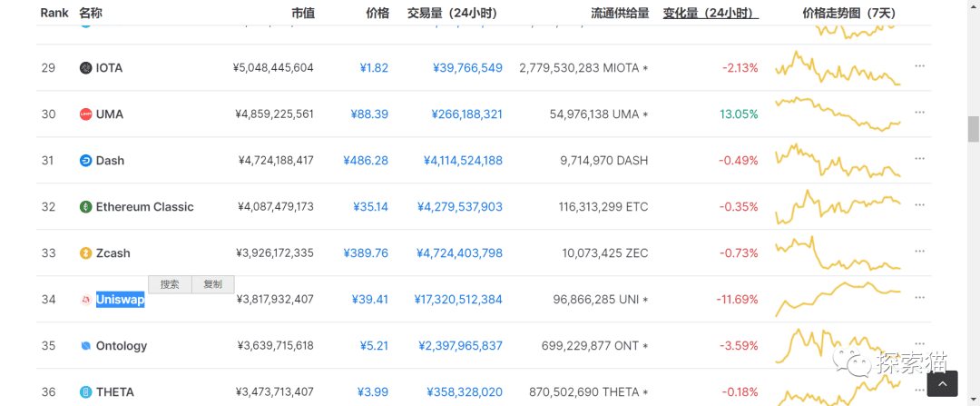This screenshot has width=980, height=406.
Task: Click the Dash 7-day price chart
Action: click(838, 160)
